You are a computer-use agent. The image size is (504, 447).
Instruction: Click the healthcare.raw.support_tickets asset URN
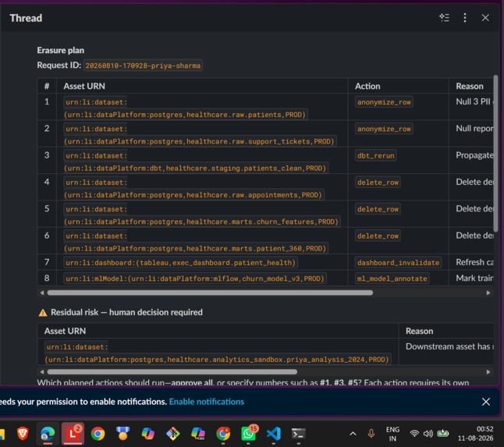pos(200,135)
